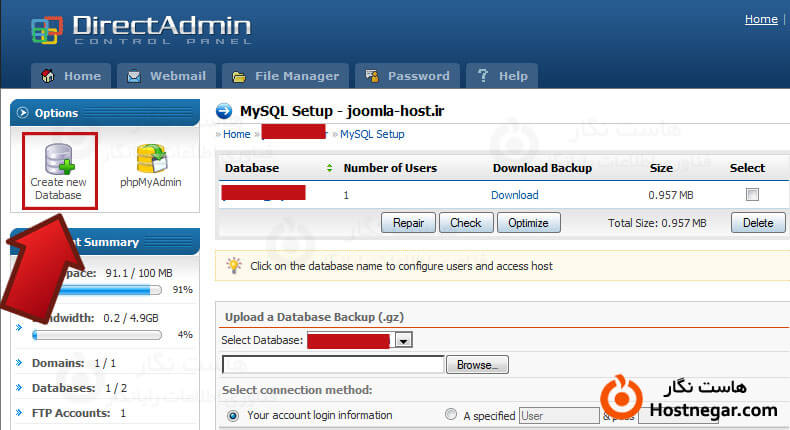
Task: Click the house icon in Home tab
Action: [x=48, y=76]
